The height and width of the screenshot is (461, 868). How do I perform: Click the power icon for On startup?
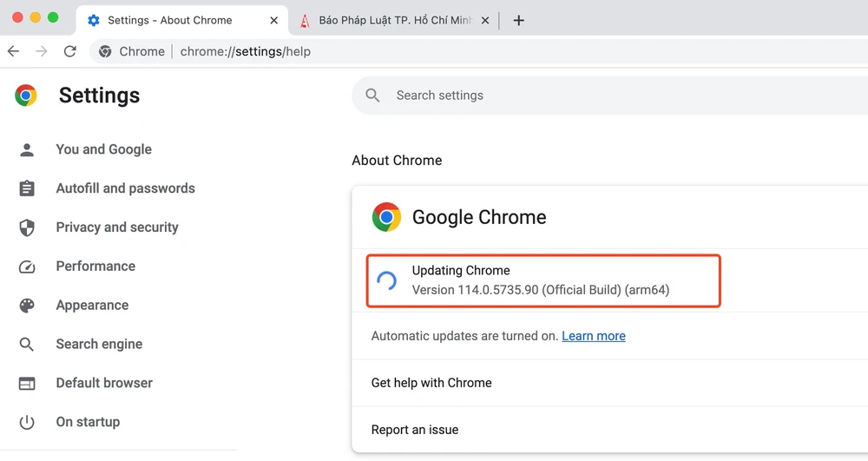click(27, 422)
